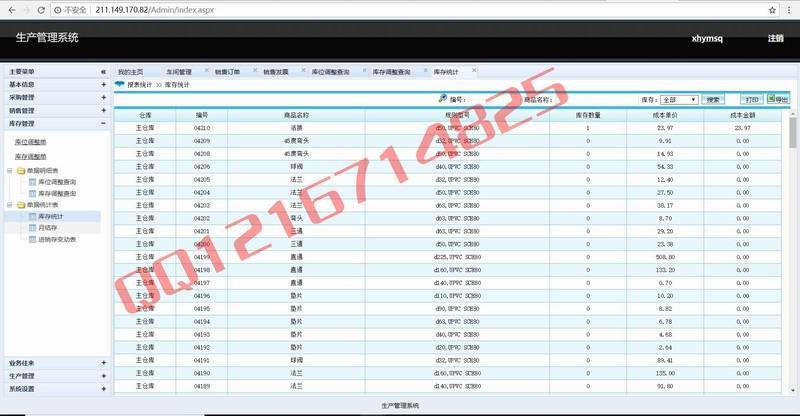
Task: Click the unit cost cell 508.80
Action: click(x=665, y=257)
